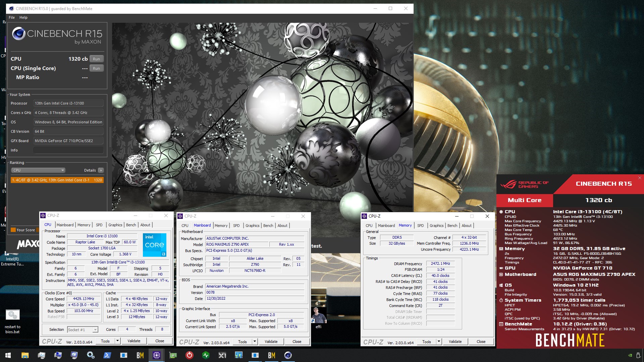The image size is (644, 362).
Task: Open the Ranking CPU dropdown
Action: tap(38, 170)
